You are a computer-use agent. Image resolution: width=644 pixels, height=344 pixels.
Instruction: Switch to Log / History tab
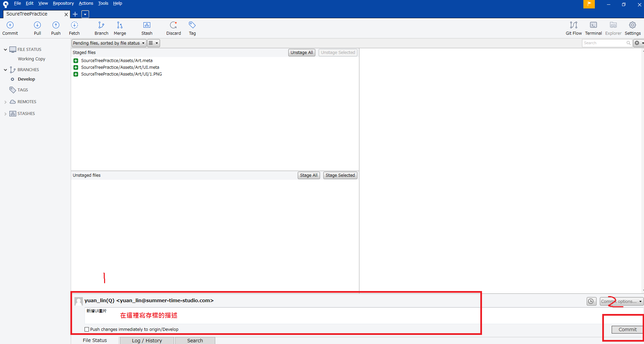[147, 341]
